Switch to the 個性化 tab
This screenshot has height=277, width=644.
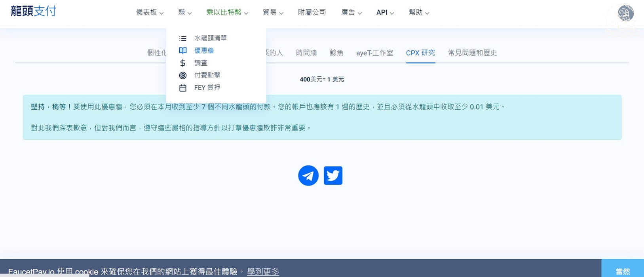click(157, 53)
